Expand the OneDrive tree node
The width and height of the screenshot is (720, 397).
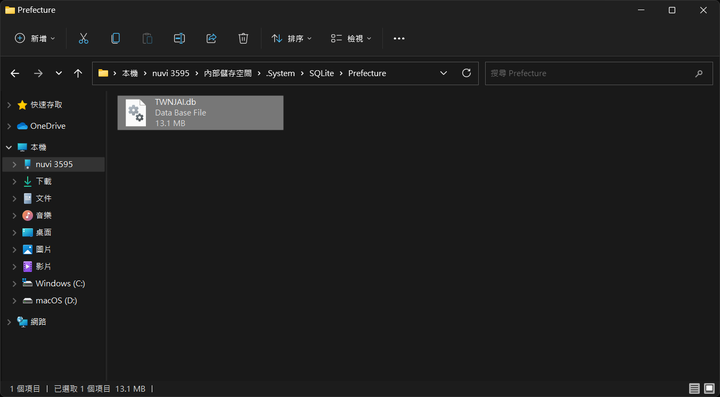[x=9, y=126]
